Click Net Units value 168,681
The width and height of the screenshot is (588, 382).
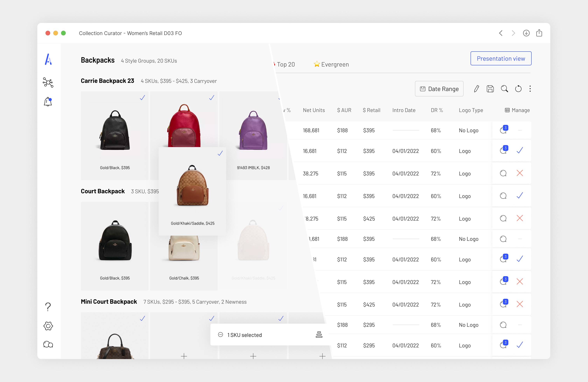coord(311,130)
